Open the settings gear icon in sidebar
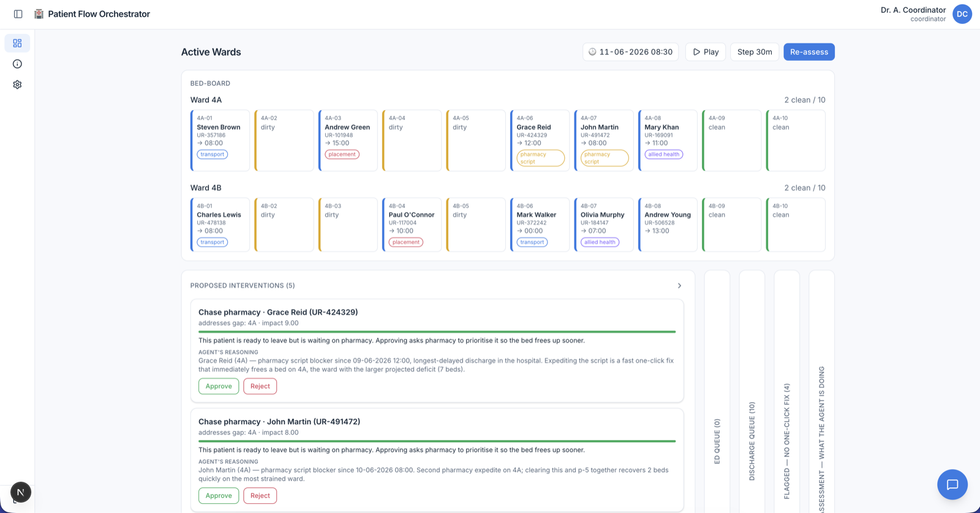Viewport: 980px width, 513px height. click(17, 84)
